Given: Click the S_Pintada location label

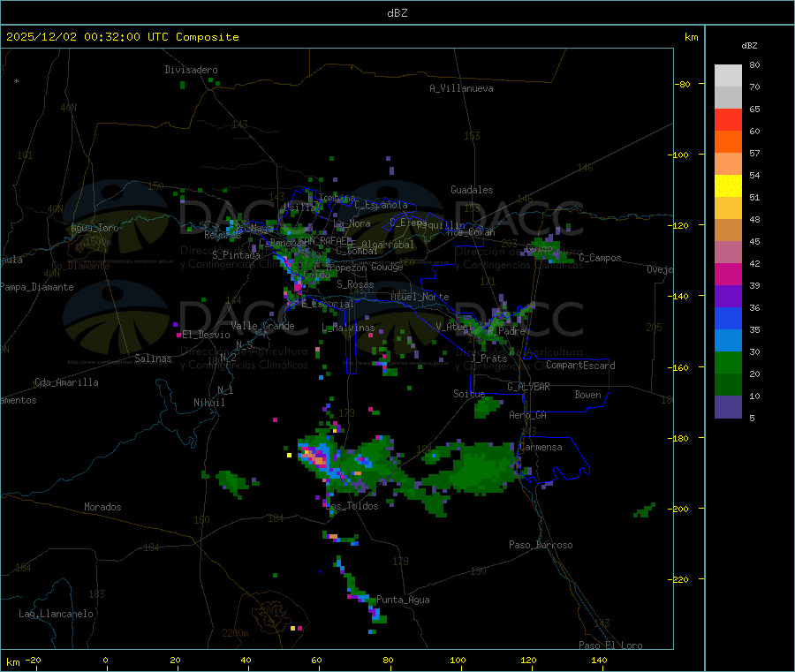Looking at the screenshot, I should point(236,255).
